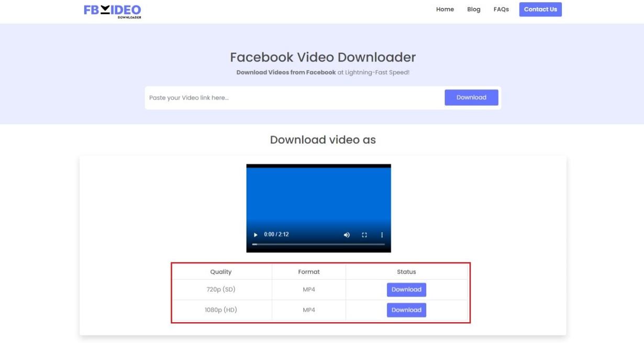Download the 720p (SD) MP4 video
Viewport: 644px width, 352px height.
click(406, 290)
